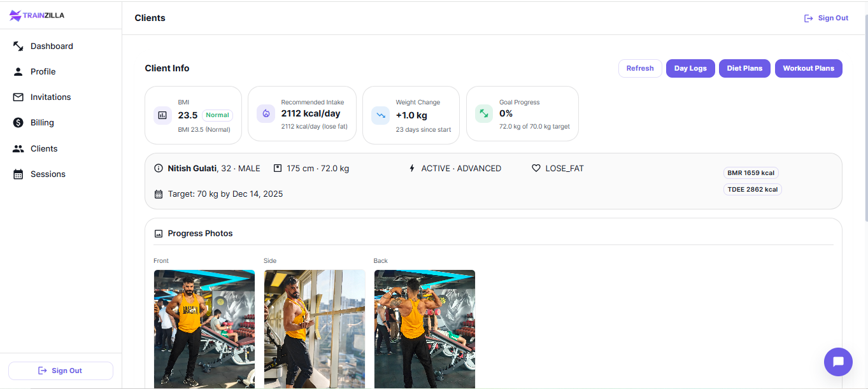Open the chat bubble at bottom right
This screenshot has height=389, width=868.
click(x=838, y=362)
